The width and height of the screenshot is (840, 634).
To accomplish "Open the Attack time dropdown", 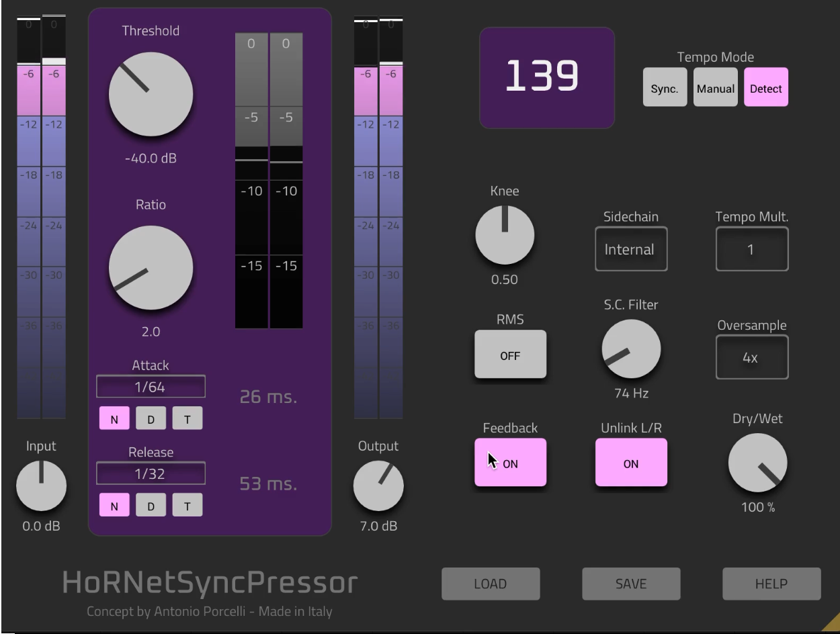I will click(151, 386).
